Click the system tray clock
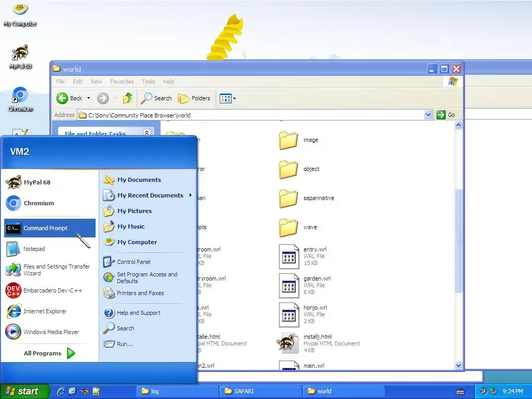This screenshot has height=399, width=532. coord(513,391)
